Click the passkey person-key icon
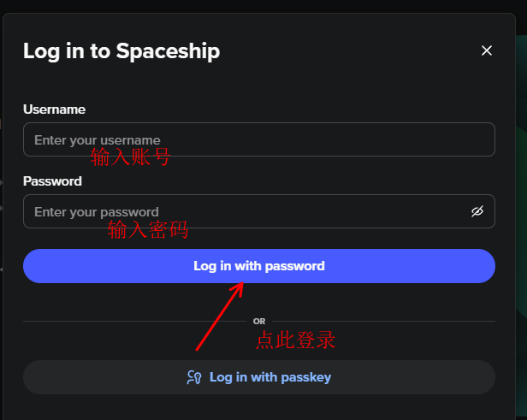 coord(194,377)
